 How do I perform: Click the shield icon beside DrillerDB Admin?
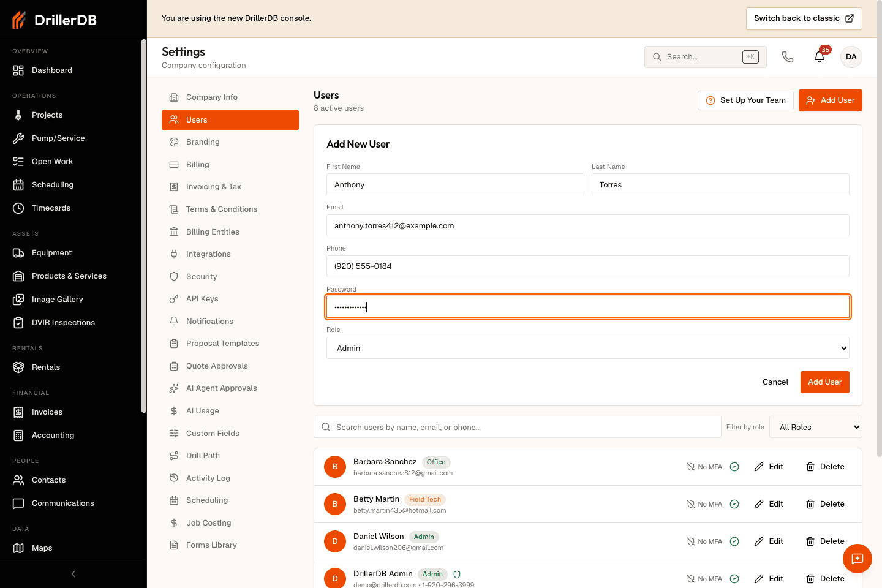[457, 575]
